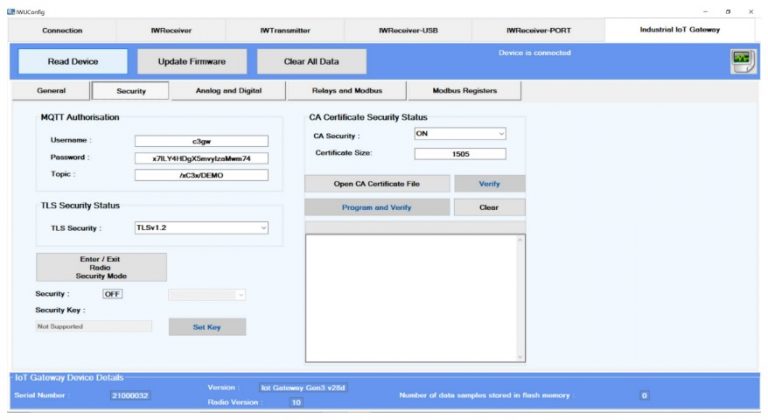Click the Update Firmware button
Image resolution: width=768 pixels, height=420 pixels.
click(192, 61)
